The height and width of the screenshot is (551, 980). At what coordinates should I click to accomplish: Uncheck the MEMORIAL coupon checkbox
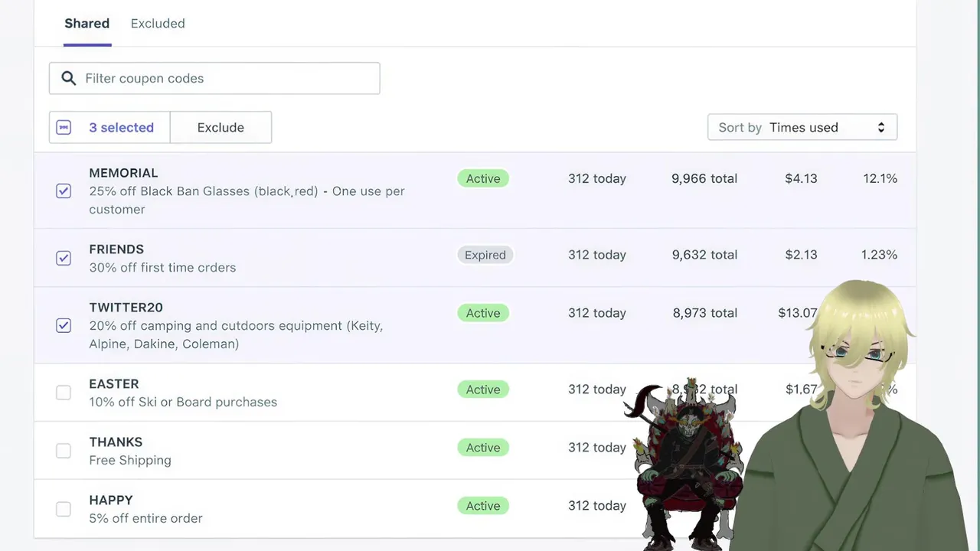click(64, 191)
